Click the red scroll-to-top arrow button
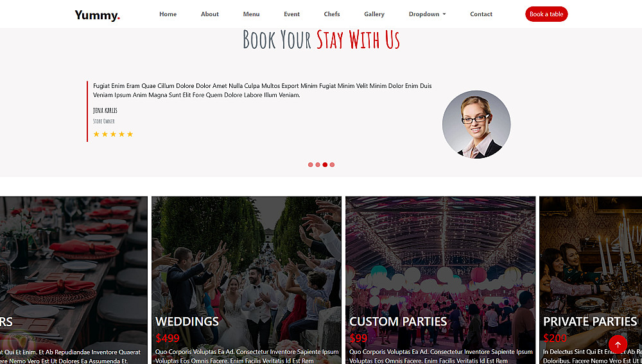Viewport: 642px width, 364px height. click(x=618, y=344)
